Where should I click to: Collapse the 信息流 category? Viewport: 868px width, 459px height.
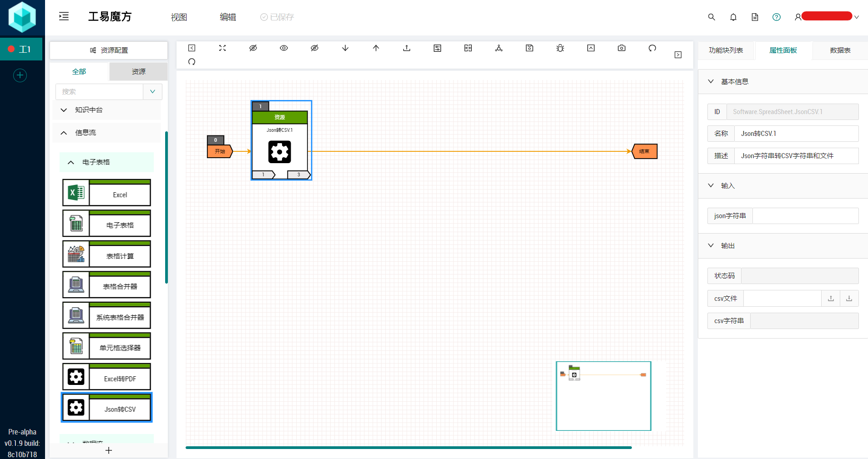click(x=106, y=133)
